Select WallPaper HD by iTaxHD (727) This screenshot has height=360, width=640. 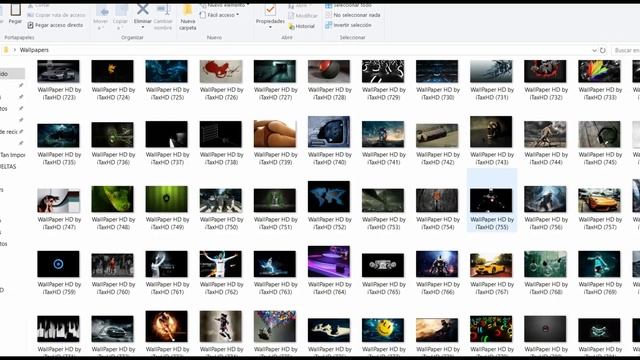pos(275,80)
